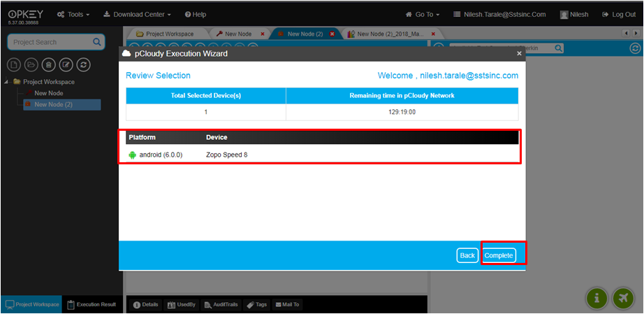Close the New Node (2) tab
Screen dimensions: 644x314
coord(332,34)
